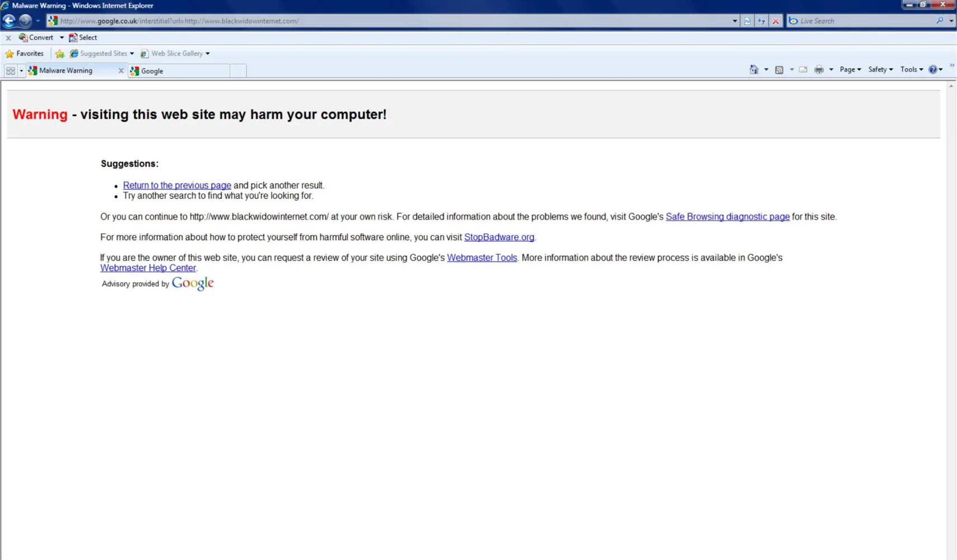Open the recent pages dropdown beside Forward

coord(38,21)
